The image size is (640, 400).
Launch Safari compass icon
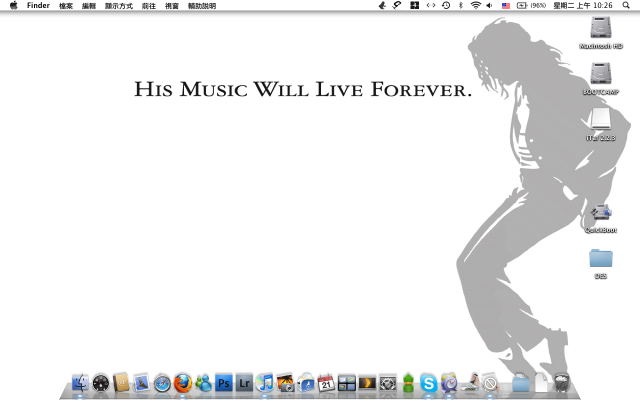(x=162, y=383)
